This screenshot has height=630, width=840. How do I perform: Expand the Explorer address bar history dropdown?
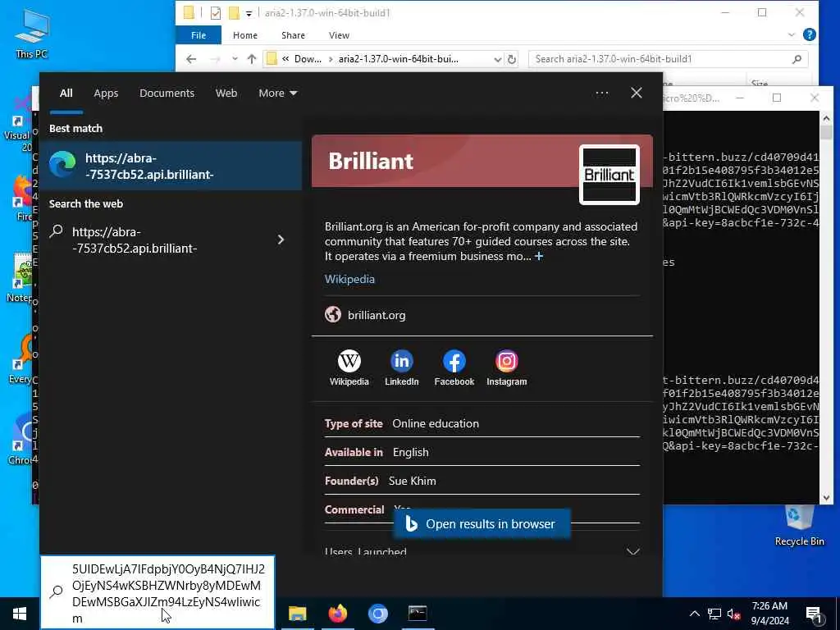point(498,59)
